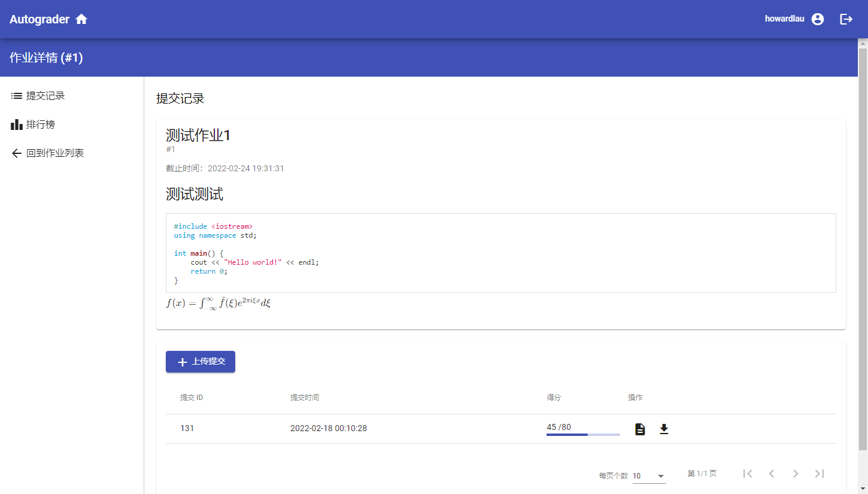Image resolution: width=868 pixels, height=494 pixels.
Task: Click the 测试作业1 assignment title
Action: (x=198, y=135)
